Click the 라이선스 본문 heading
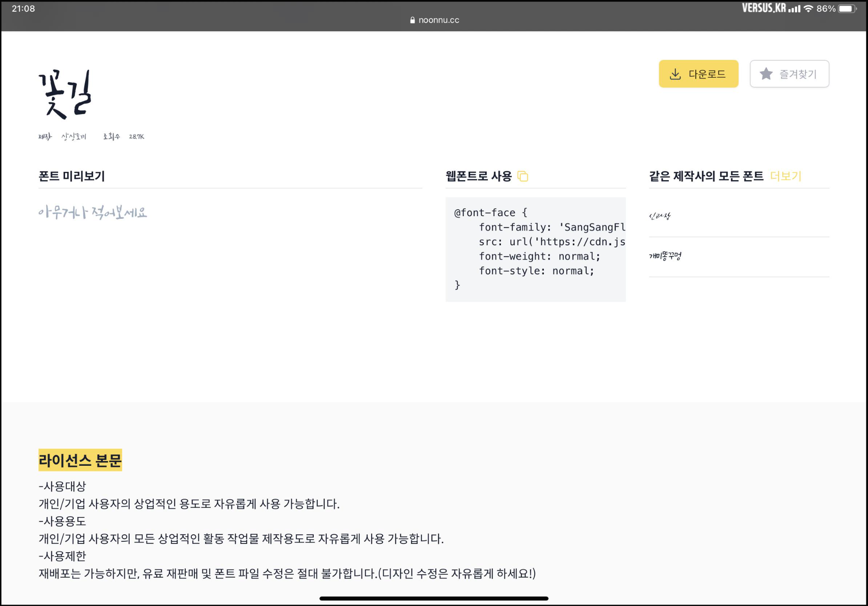868x606 pixels. [80, 460]
